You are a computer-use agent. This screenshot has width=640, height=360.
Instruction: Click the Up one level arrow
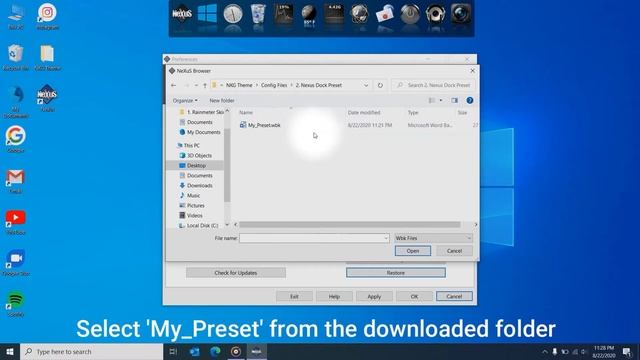tap(205, 85)
